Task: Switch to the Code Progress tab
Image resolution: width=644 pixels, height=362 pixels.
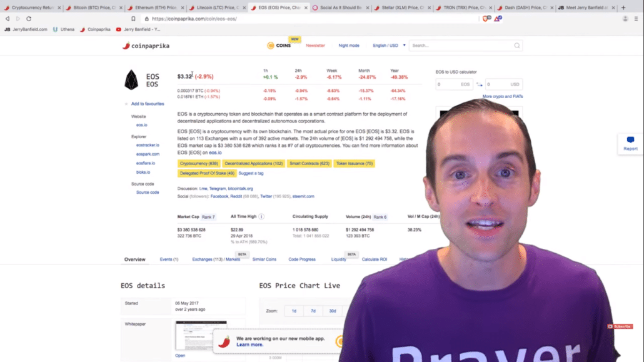Action: [302, 259]
